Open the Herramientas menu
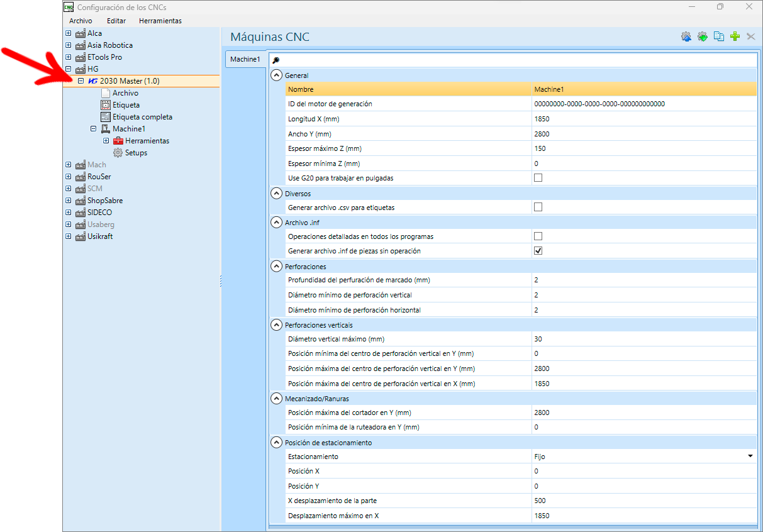The image size is (763, 532). pyautogui.click(x=160, y=21)
